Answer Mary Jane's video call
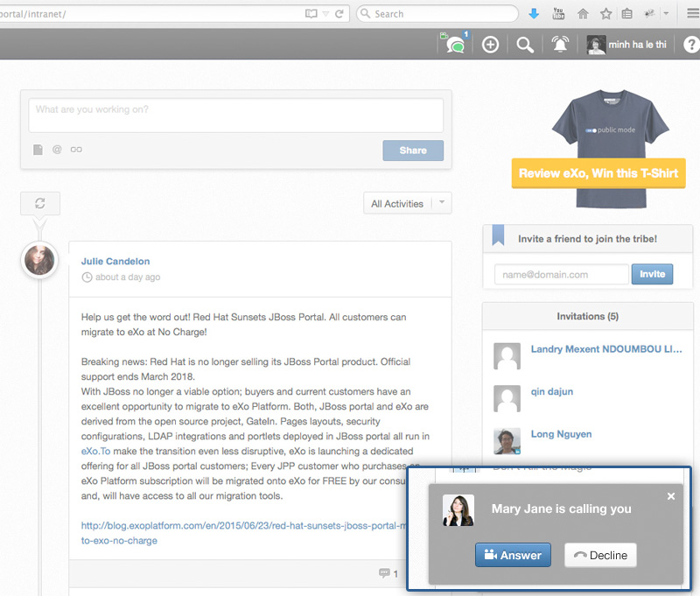 513,555
